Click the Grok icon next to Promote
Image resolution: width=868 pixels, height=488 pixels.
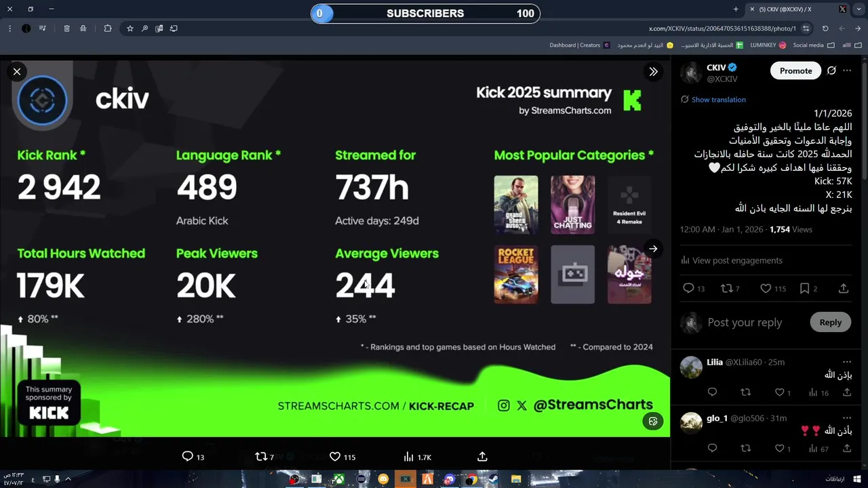831,70
